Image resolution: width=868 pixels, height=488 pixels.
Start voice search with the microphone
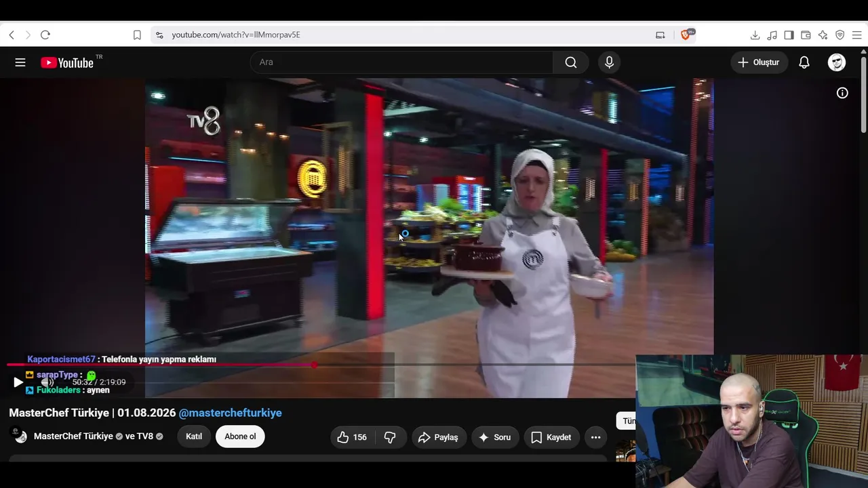click(609, 62)
